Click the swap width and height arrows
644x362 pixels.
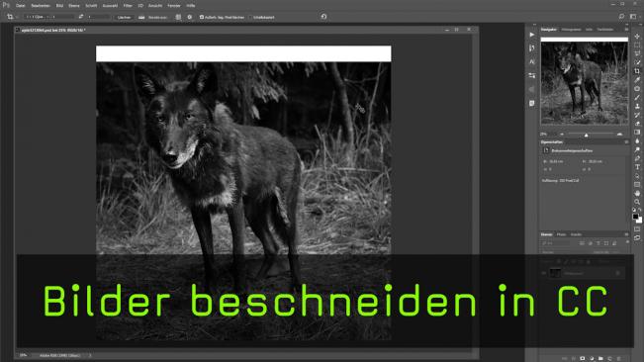tap(80, 17)
